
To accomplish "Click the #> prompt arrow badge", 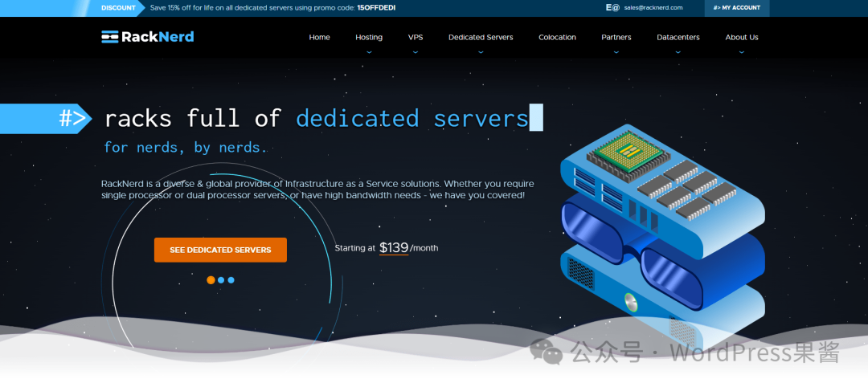I will (72, 119).
